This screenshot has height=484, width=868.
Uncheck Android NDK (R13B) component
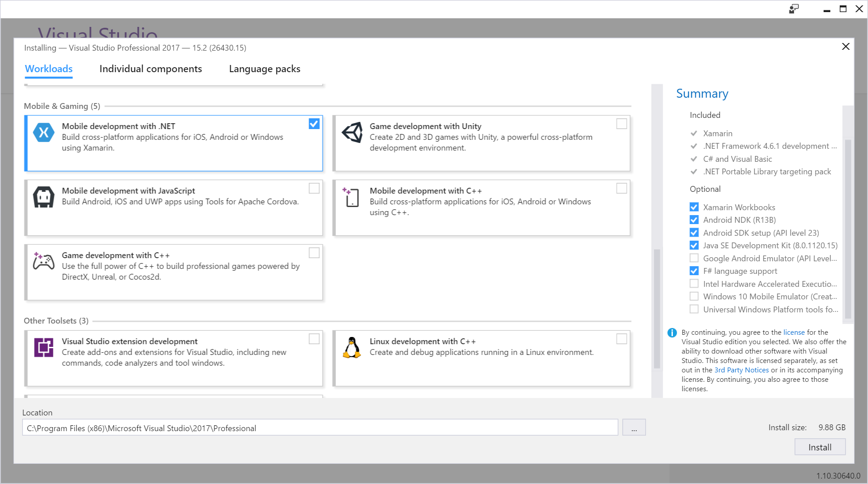(694, 220)
